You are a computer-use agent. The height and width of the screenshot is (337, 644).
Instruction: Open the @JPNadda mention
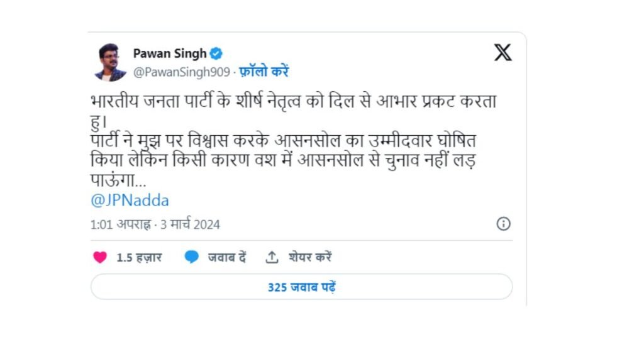point(130,201)
